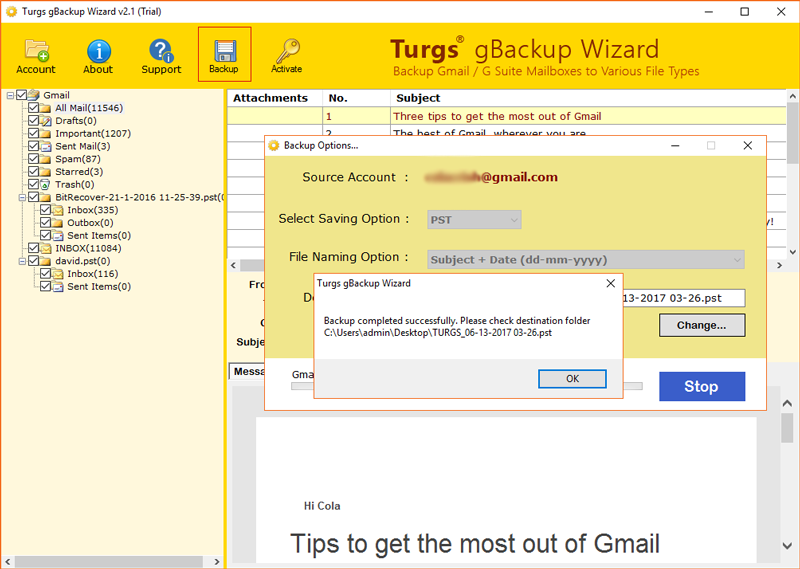Collapse the david.pst tree node
The width and height of the screenshot is (800, 569).
(22, 261)
